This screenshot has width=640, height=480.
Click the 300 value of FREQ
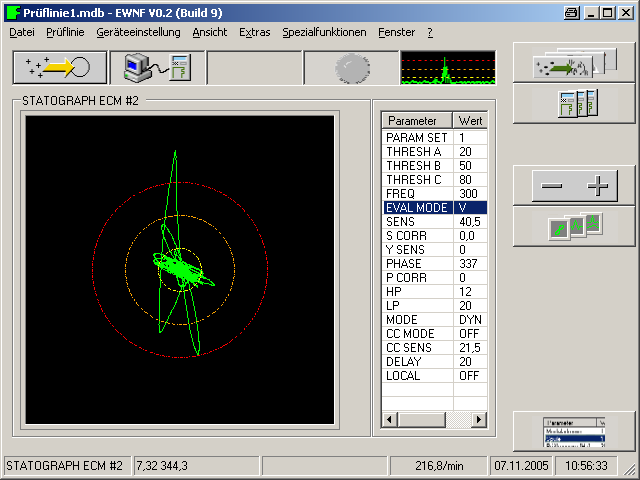(x=468, y=193)
